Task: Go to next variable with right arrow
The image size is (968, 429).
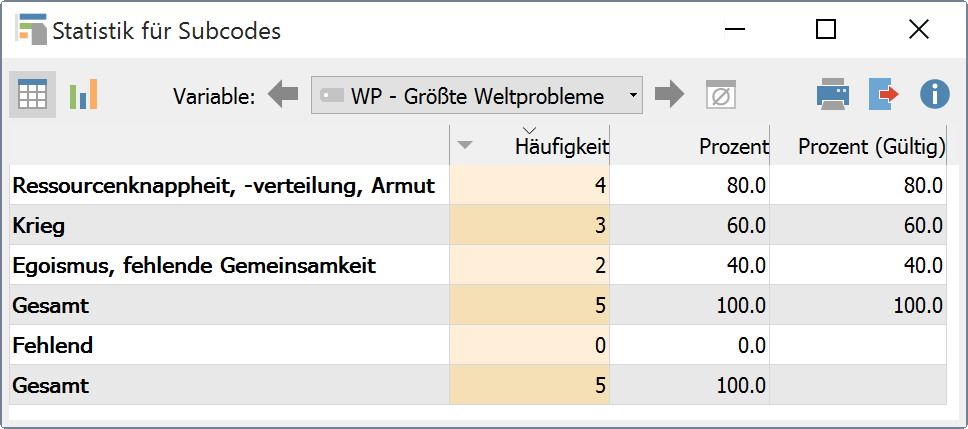Action: pyautogui.click(x=669, y=96)
